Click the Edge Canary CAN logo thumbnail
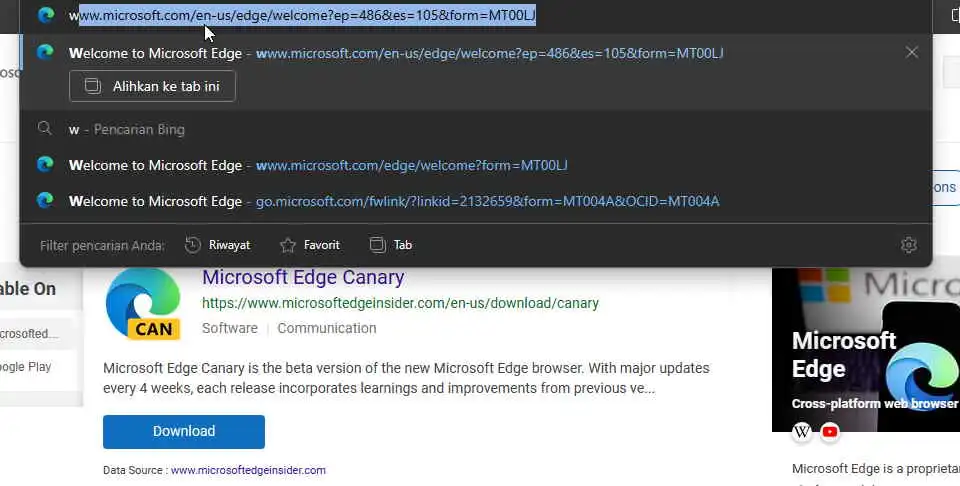Image resolution: width=960 pixels, height=486 pixels. point(143,304)
